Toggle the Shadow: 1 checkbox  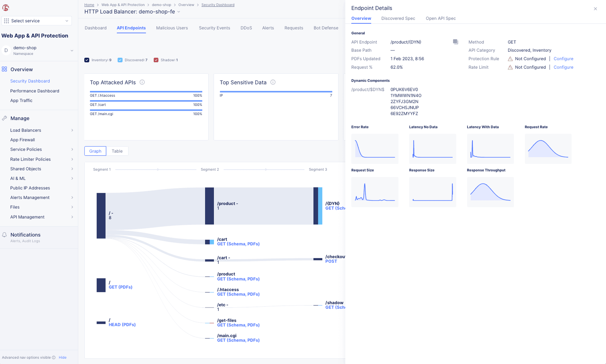tap(156, 60)
